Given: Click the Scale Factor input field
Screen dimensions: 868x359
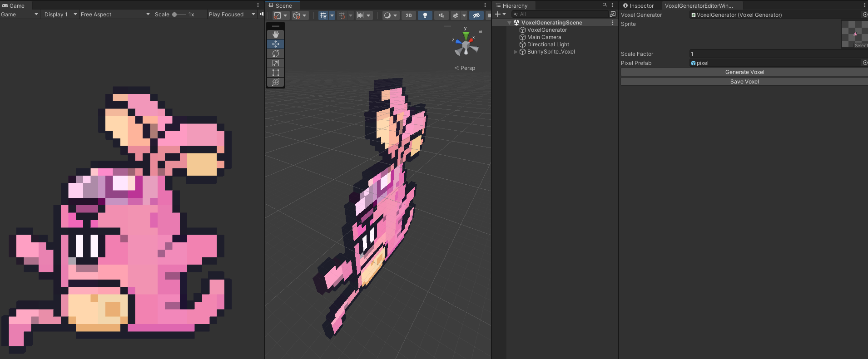Looking at the screenshot, I should coord(779,54).
